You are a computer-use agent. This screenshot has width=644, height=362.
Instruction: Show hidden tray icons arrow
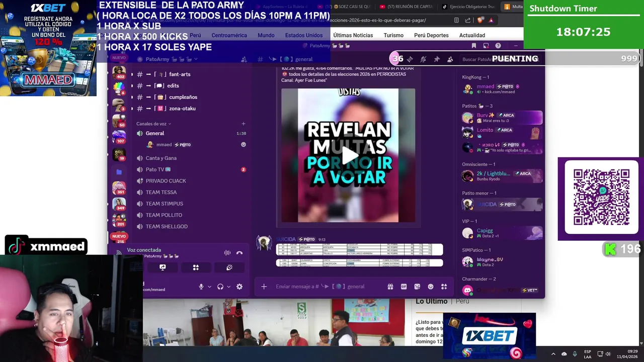tap(553, 354)
